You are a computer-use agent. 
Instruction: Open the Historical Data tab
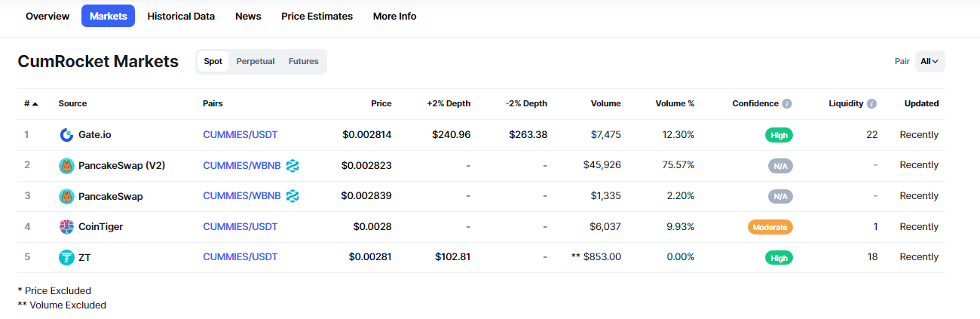pyautogui.click(x=181, y=16)
